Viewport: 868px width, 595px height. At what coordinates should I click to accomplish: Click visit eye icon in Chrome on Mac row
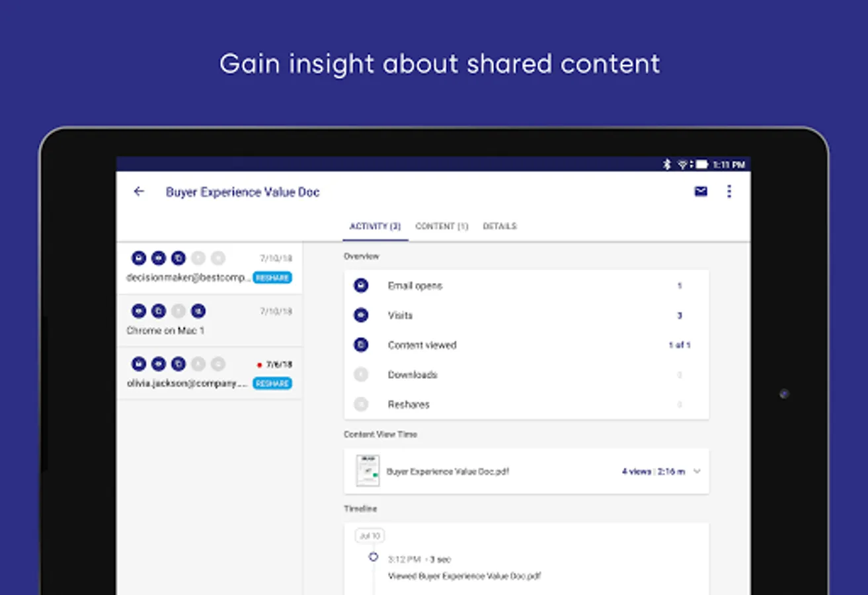pos(138,311)
